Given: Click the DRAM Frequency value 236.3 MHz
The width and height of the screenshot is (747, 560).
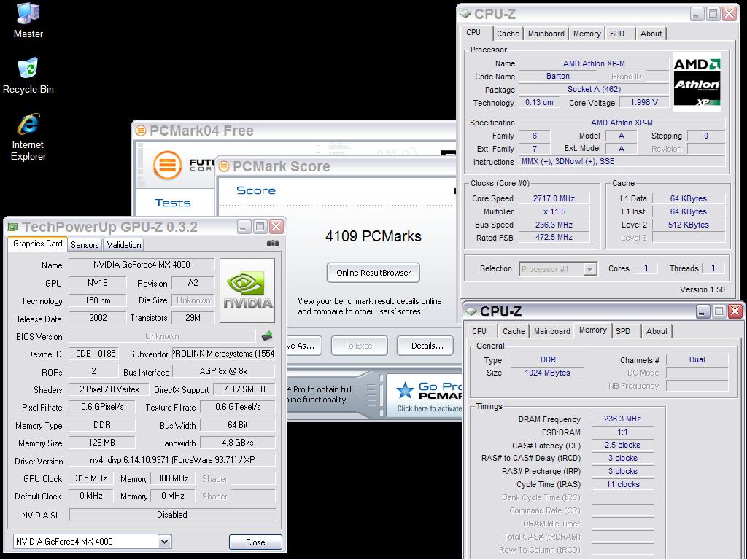Looking at the screenshot, I should pos(622,419).
